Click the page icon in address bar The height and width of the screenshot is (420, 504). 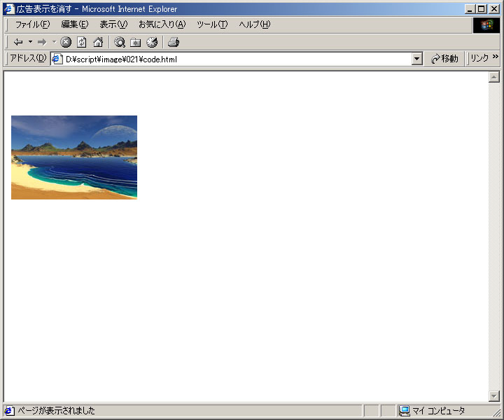[57, 59]
